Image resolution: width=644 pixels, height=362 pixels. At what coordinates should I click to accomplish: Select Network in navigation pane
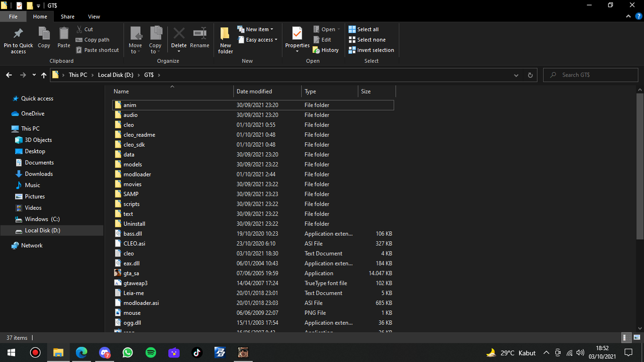click(x=27, y=245)
